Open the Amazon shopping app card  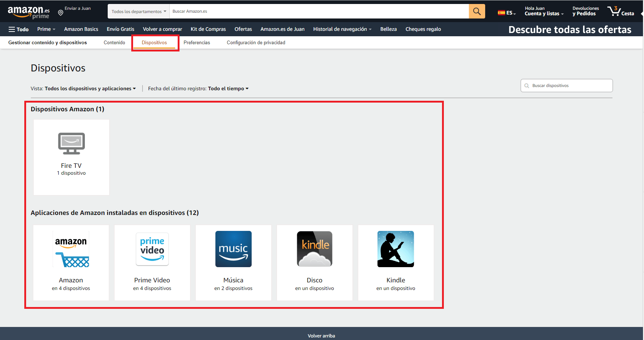point(71,263)
